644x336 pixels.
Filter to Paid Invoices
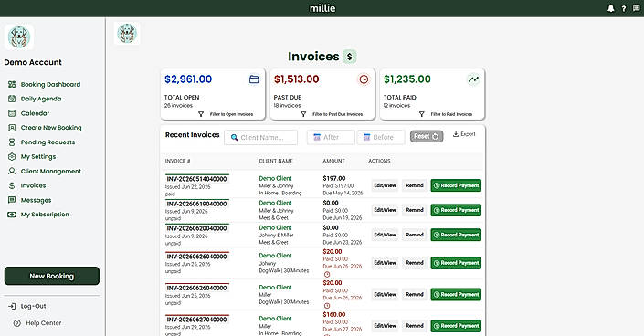point(446,114)
